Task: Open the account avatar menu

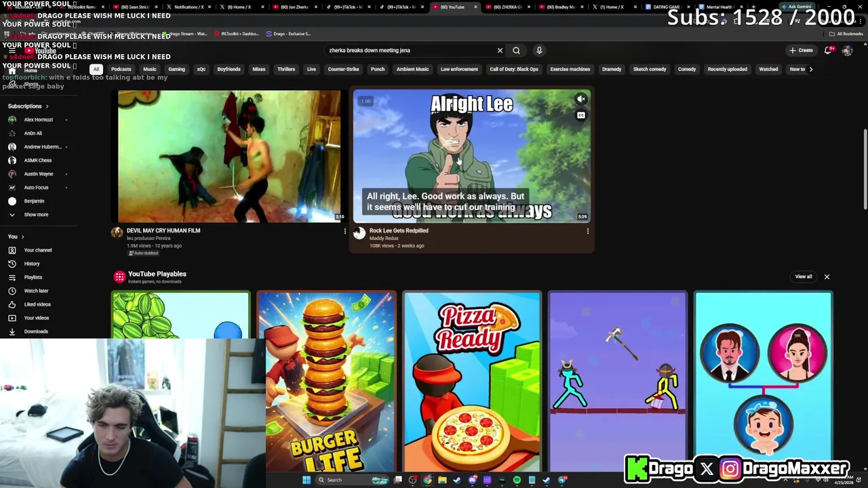Action: coord(847,50)
